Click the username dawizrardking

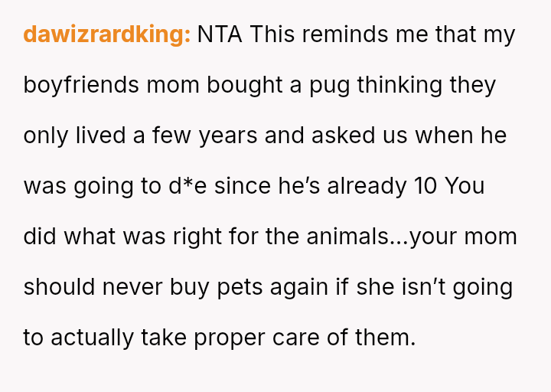pyautogui.click(x=106, y=34)
